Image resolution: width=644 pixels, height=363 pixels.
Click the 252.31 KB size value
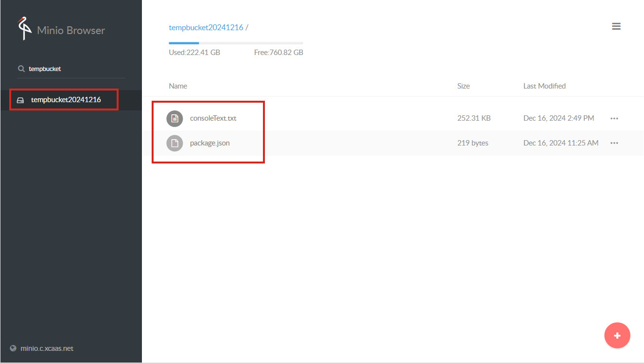(x=474, y=118)
